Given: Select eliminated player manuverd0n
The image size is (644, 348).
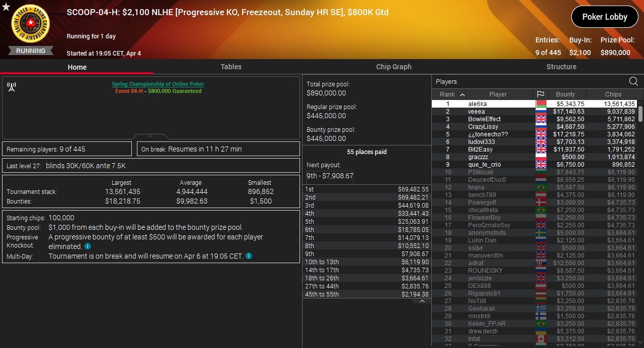Looking at the screenshot, I should click(x=534, y=256).
